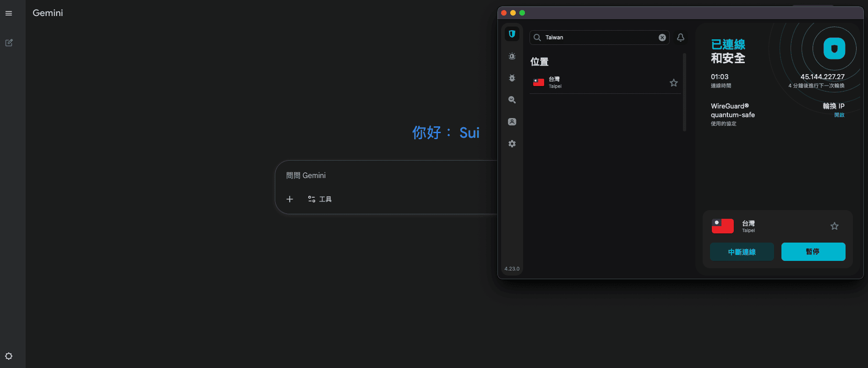Click the plus add-file icon in prompt box
Image resolution: width=868 pixels, height=368 pixels.
289,199
